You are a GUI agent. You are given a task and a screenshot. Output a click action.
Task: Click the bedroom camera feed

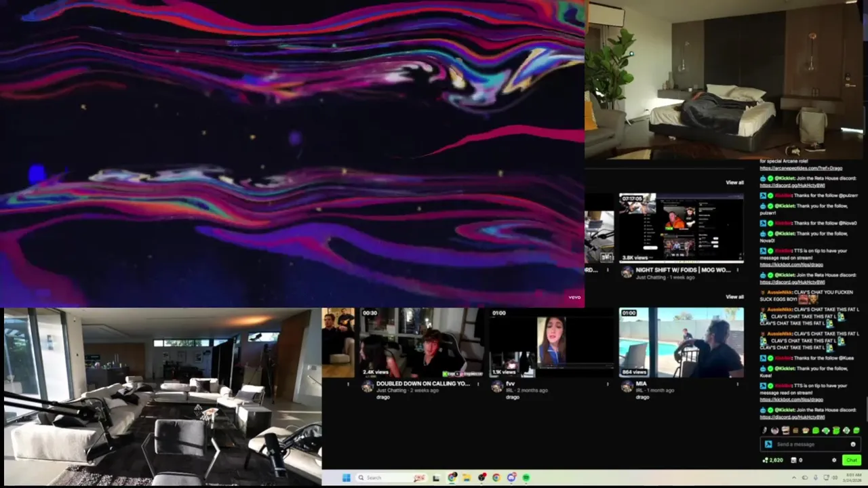point(724,80)
